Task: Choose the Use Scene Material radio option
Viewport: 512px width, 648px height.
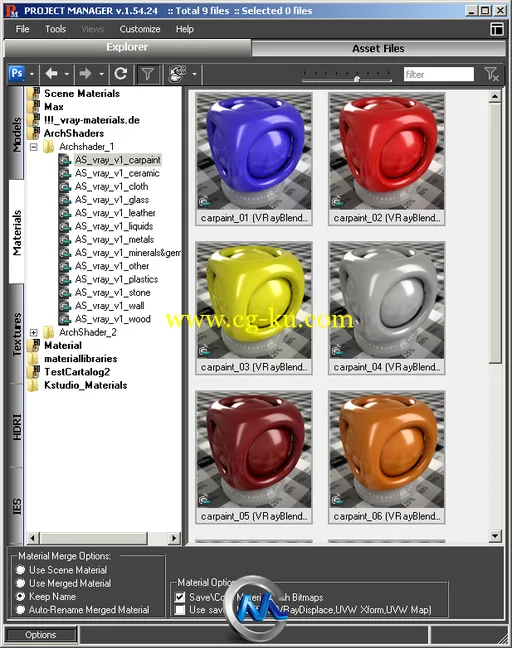Action: click(20, 569)
